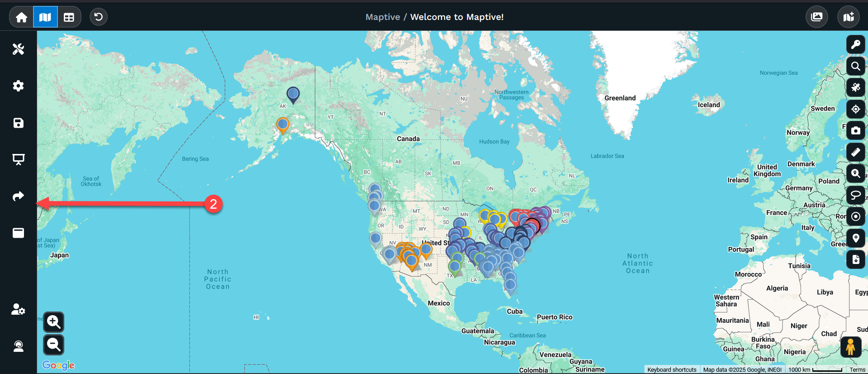Screen dimensions: 868x374
Task: Open the Terms link
Action: tap(857, 370)
